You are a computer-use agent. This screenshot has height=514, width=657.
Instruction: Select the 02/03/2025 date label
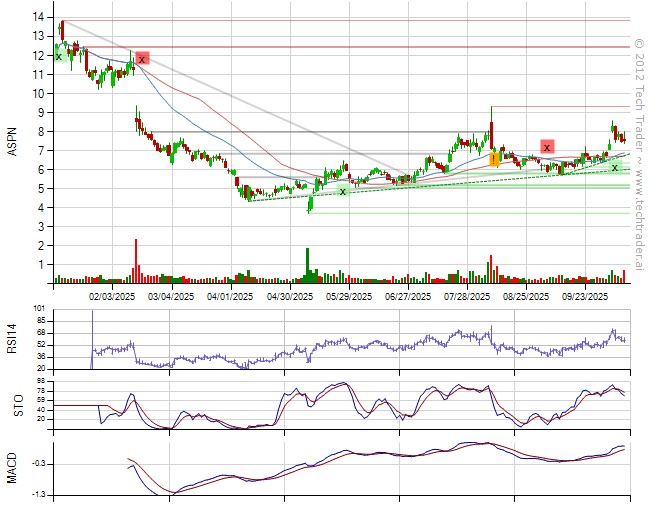point(111,296)
